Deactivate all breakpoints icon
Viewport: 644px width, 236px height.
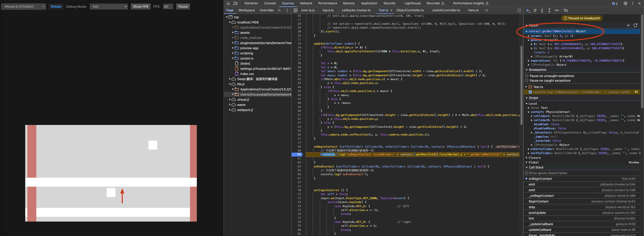click(566, 10)
